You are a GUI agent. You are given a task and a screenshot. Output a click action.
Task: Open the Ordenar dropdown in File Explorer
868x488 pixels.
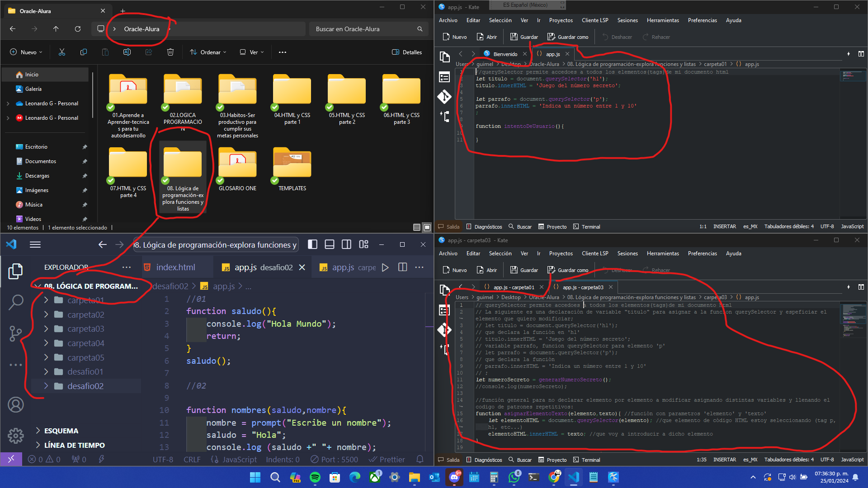coord(208,52)
